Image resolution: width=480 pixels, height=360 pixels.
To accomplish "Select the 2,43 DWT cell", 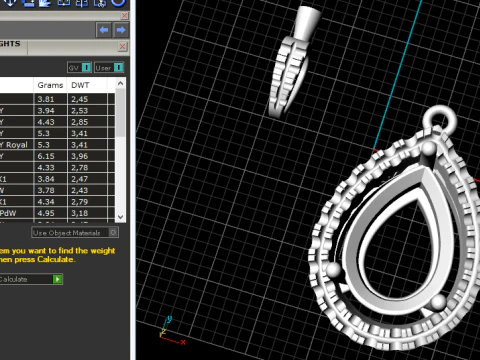I will [87, 190].
